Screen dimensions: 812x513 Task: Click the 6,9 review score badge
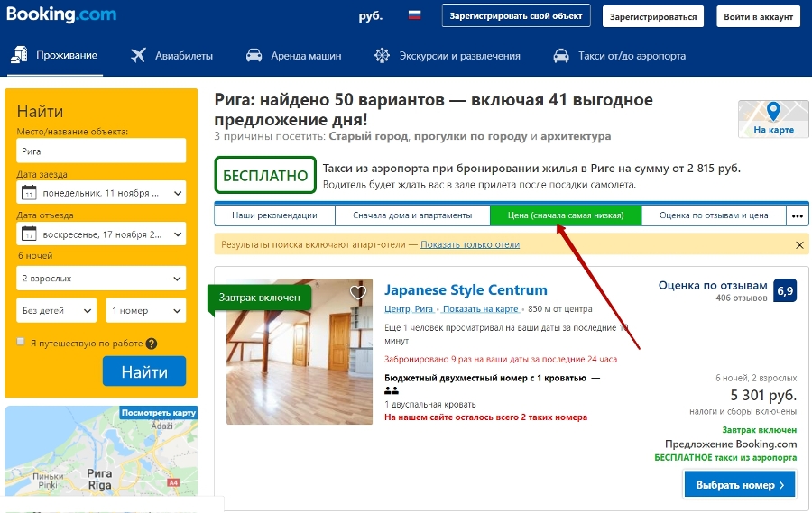(x=785, y=291)
